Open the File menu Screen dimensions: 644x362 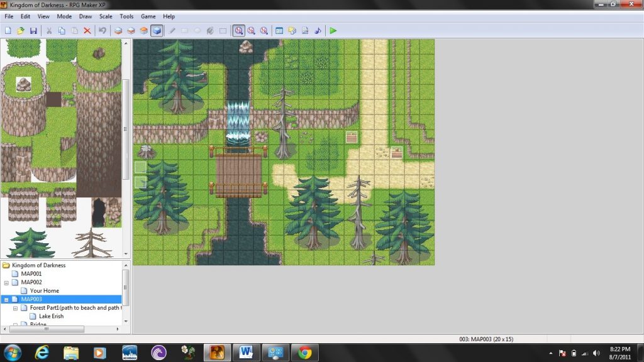point(9,16)
